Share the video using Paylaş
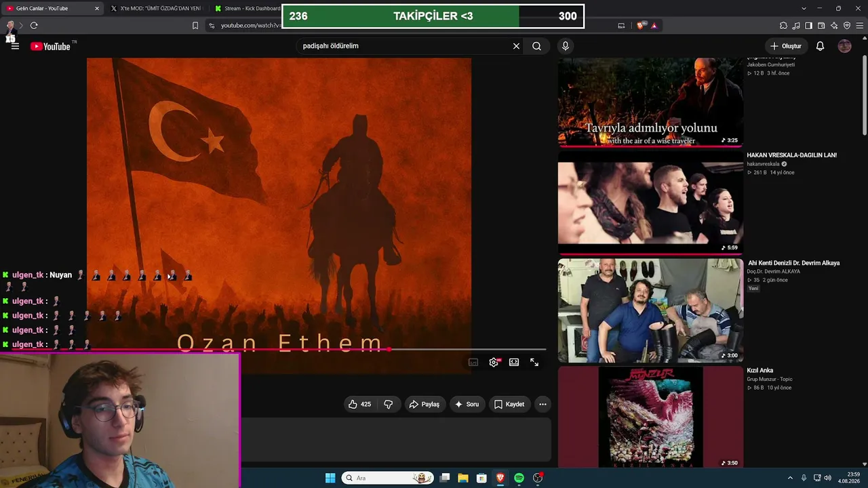This screenshot has width=868, height=488. (424, 404)
